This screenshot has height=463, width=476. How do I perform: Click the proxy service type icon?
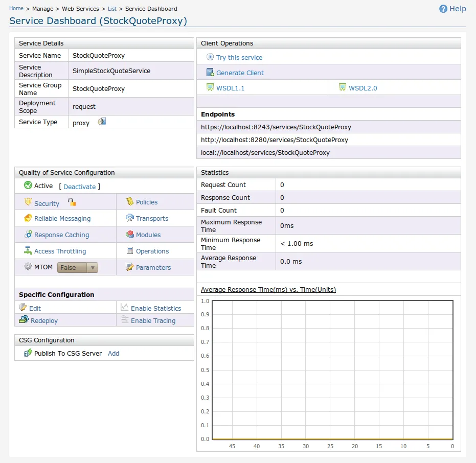pos(102,122)
